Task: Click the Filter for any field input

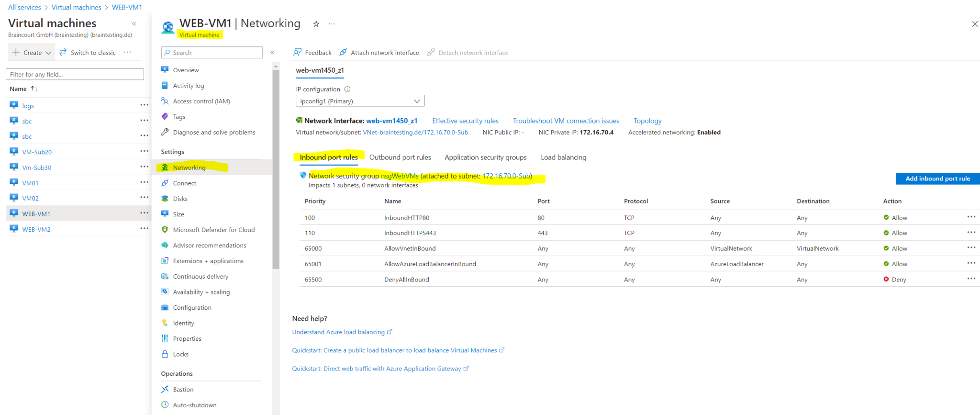Action: pos(75,74)
